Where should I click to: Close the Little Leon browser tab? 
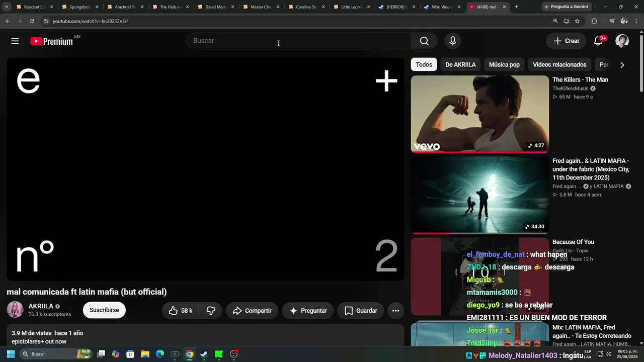tap(368, 7)
